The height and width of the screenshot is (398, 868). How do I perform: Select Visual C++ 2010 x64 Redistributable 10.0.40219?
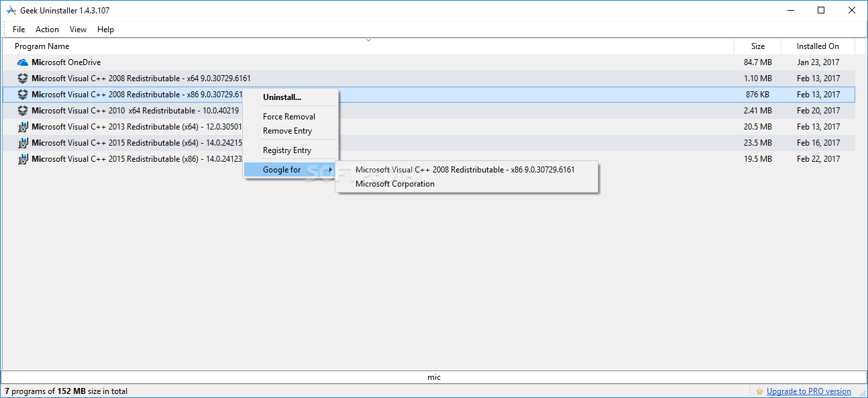[428, 111]
